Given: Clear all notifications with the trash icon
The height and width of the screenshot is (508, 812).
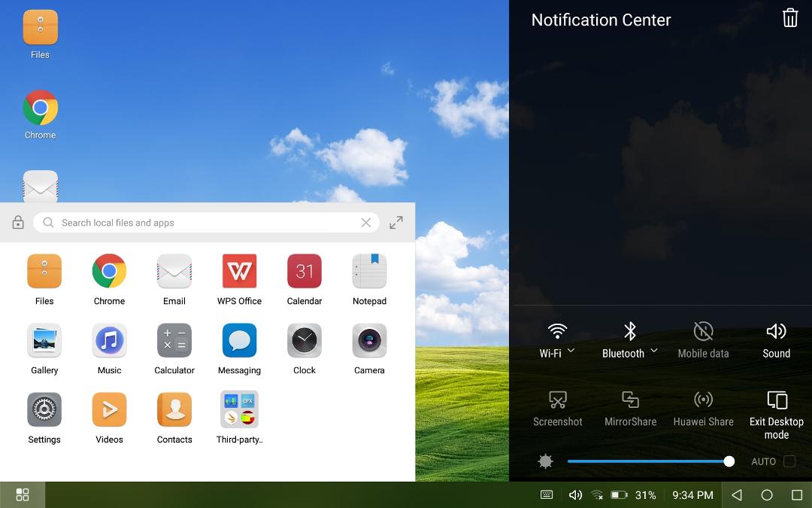Looking at the screenshot, I should click(x=789, y=18).
